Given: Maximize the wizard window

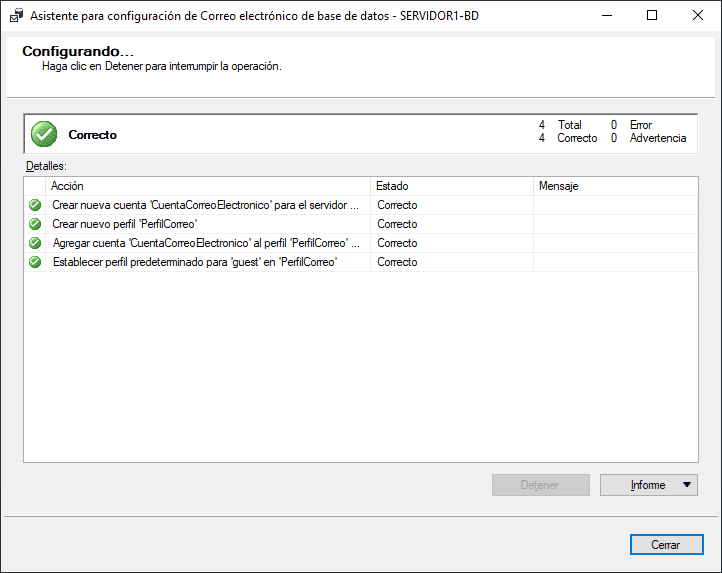Looking at the screenshot, I should click(x=652, y=16).
